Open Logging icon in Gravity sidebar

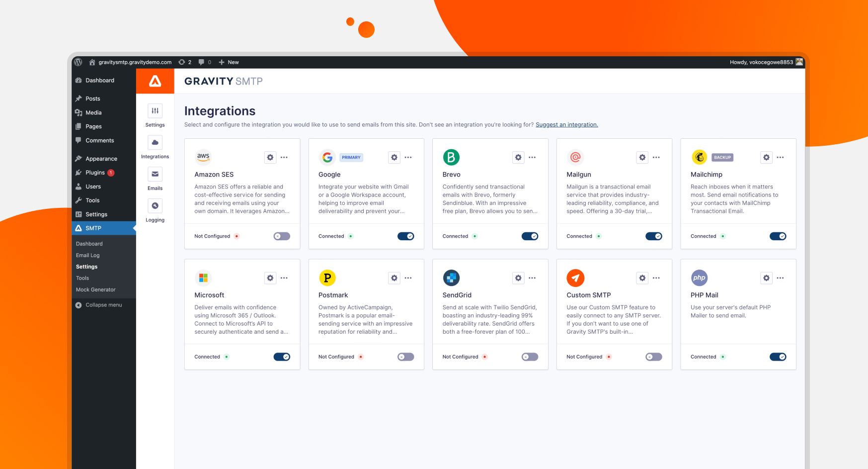[x=155, y=206]
